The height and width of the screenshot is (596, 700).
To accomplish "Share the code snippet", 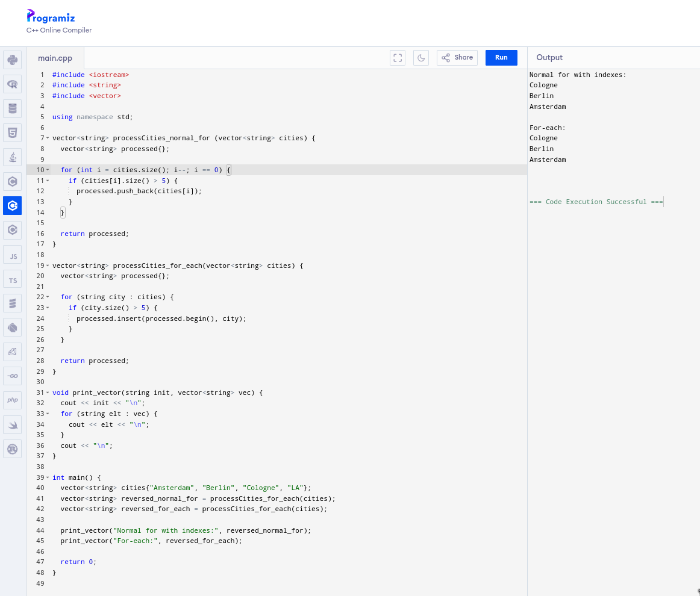I will coord(457,58).
